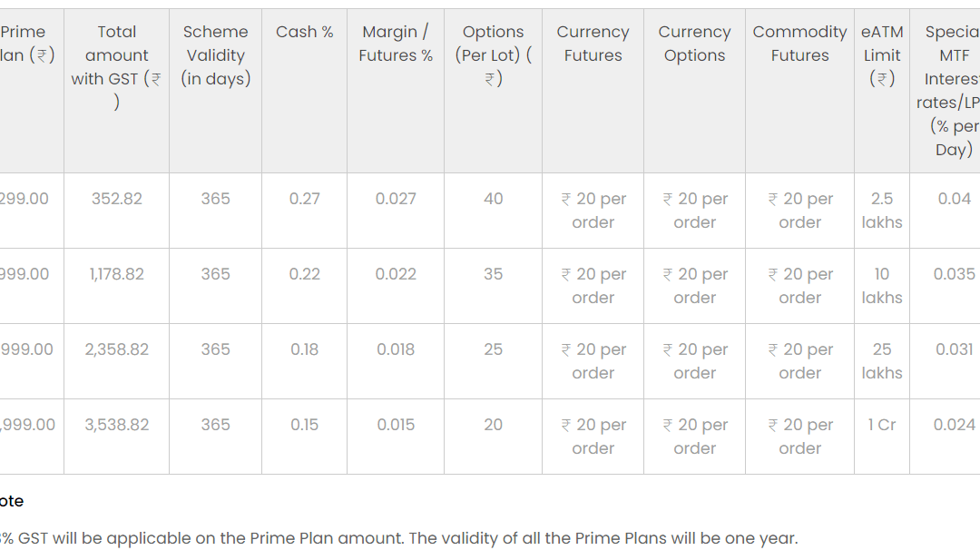Click the Options (Per Lot) header
This screenshot has height=560, width=980.
tap(493, 55)
